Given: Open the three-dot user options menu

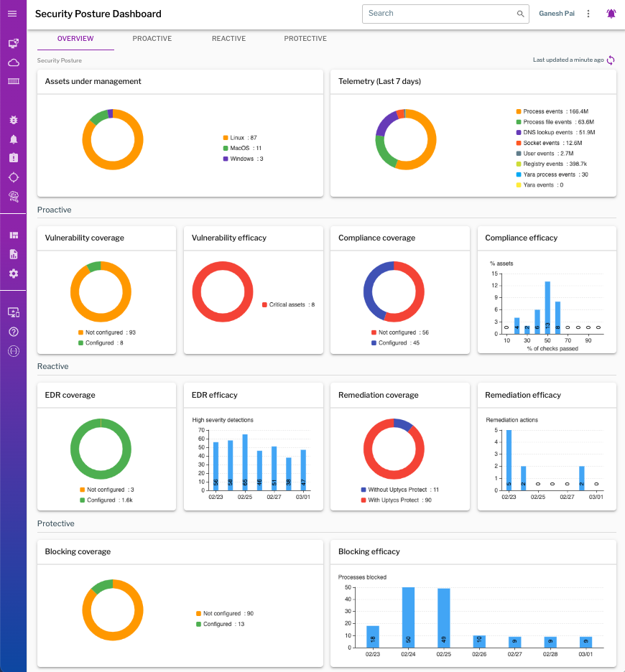Looking at the screenshot, I should point(589,14).
